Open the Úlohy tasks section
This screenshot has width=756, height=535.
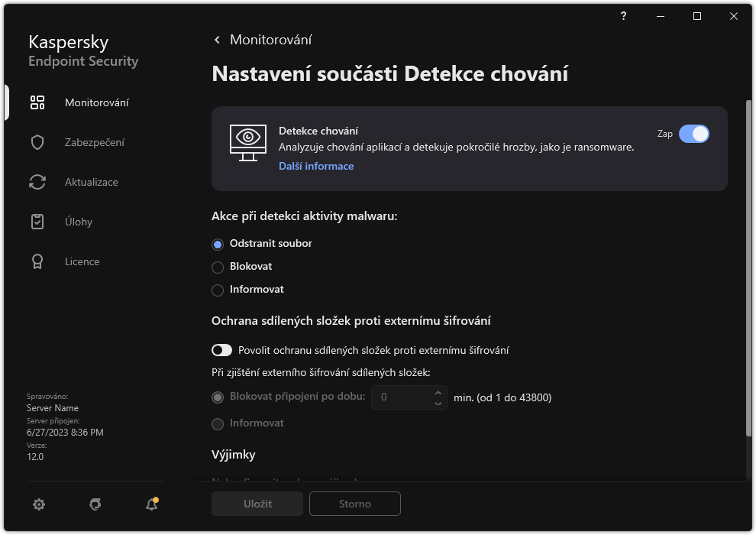pos(77,221)
